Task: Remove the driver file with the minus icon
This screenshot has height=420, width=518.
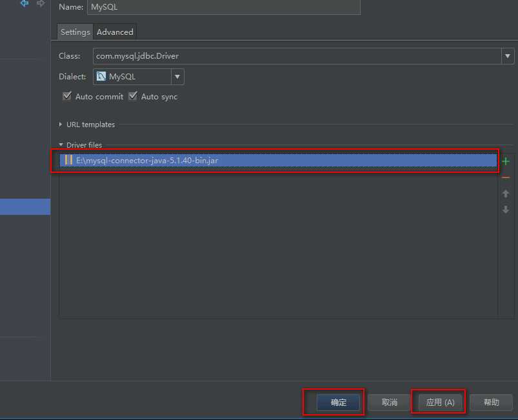Action: 506,178
